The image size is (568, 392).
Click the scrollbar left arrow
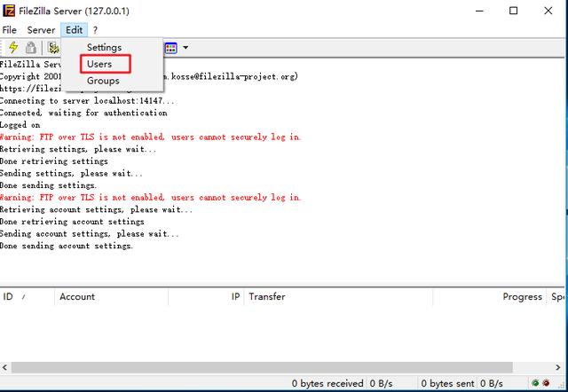tap(4, 367)
